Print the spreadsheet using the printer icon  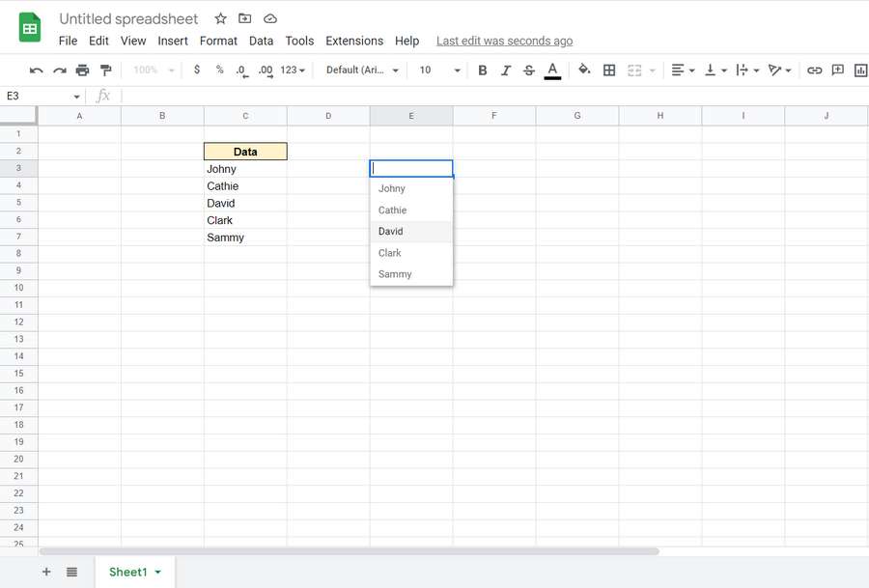[x=82, y=70]
